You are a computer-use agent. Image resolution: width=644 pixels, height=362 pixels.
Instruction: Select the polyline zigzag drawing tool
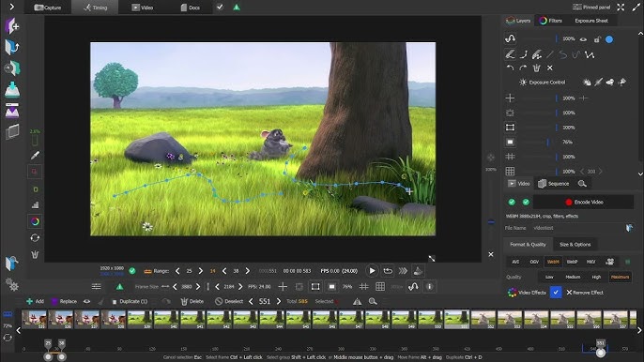[x=590, y=54]
